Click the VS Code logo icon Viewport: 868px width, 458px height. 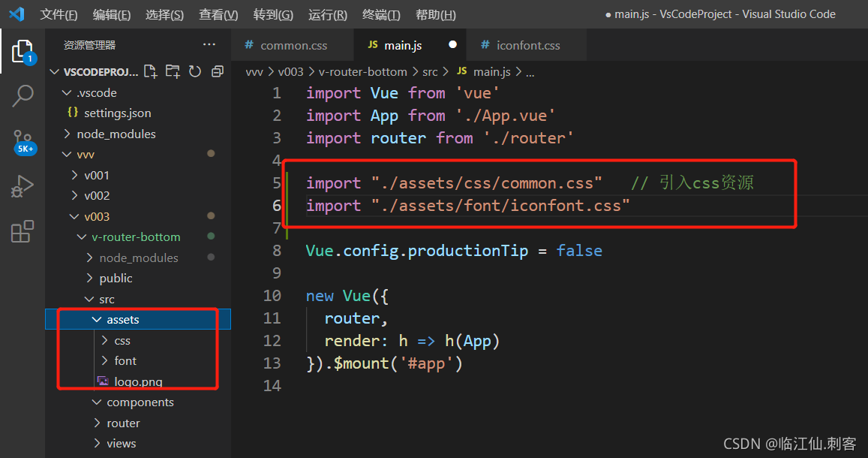click(x=17, y=14)
